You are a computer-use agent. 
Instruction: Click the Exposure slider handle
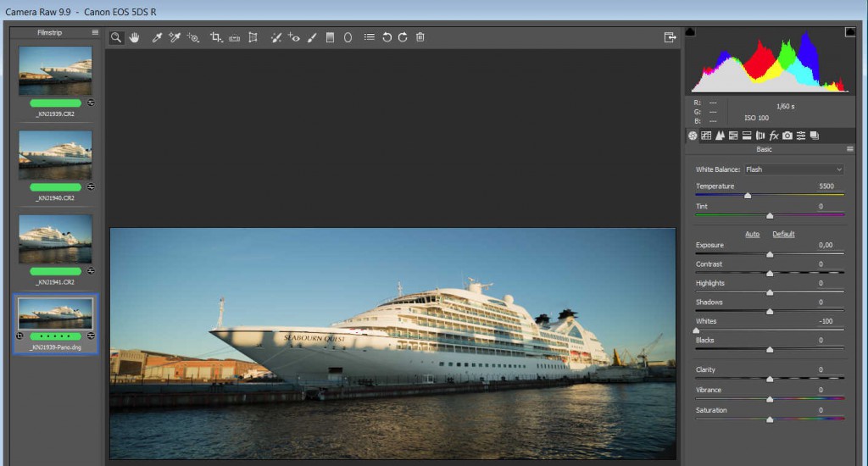click(x=770, y=254)
